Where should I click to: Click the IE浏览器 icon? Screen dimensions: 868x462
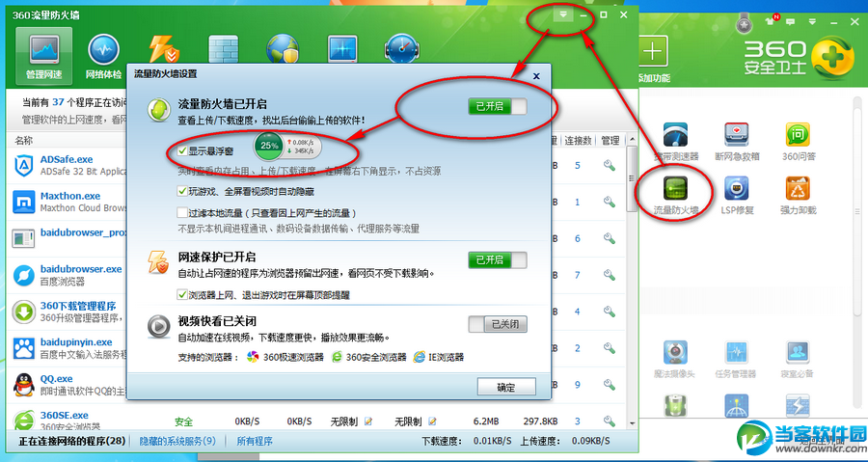click(419, 357)
